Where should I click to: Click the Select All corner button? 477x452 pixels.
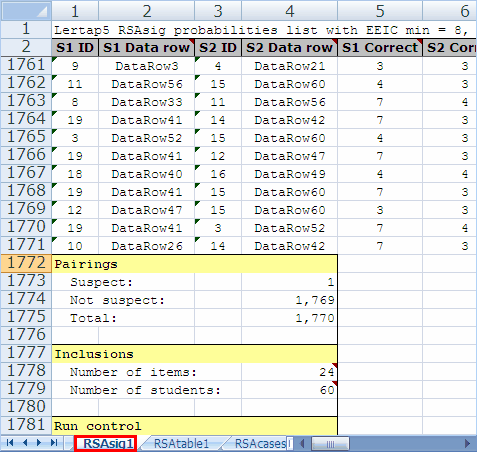pyautogui.click(x=26, y=11)
